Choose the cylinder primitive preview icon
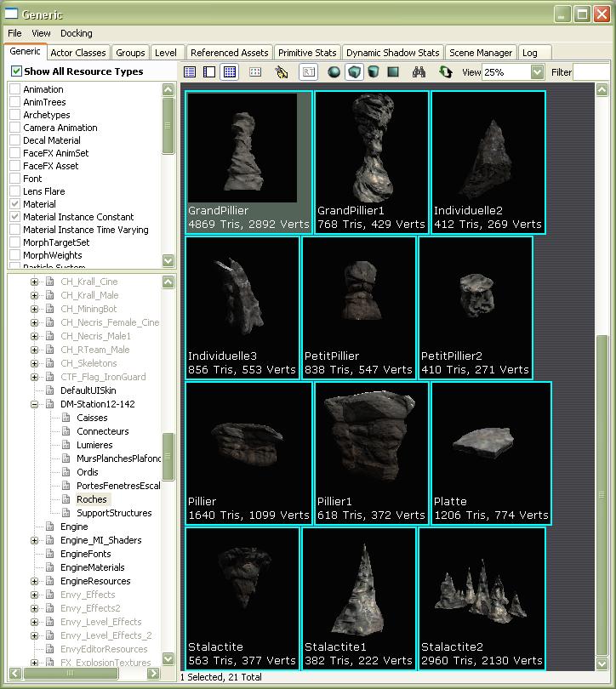 click(x=373, y=72)
